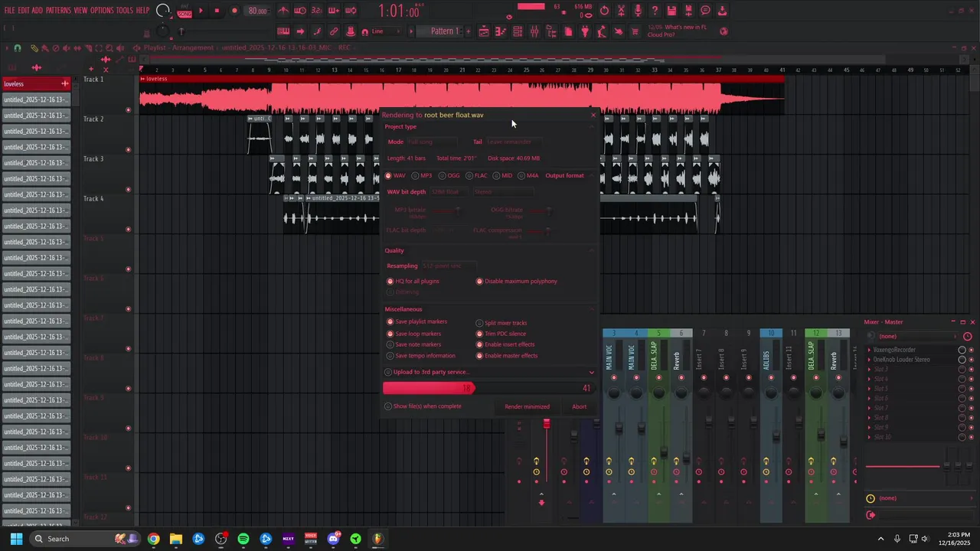The width and height of the screenshot is (980, 551).
Task: Toggle Save playlist markers option
Action: pyautogui.click(x=416, y=322)
